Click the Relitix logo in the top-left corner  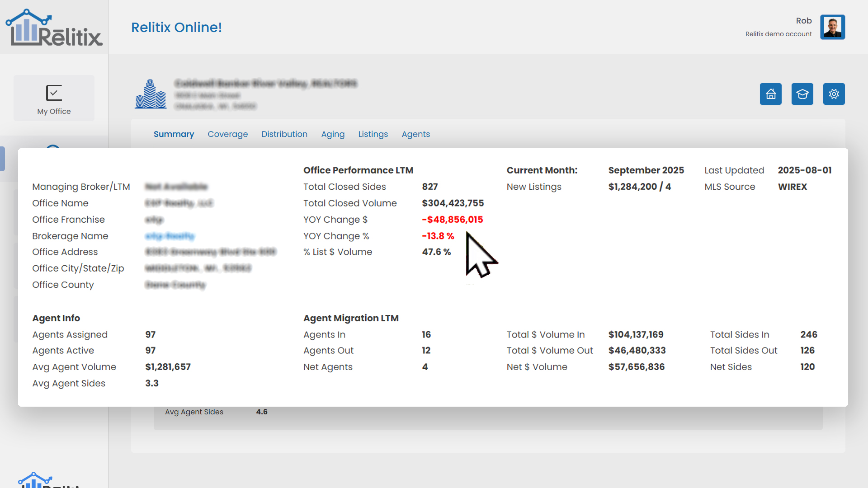click(54, 27)
